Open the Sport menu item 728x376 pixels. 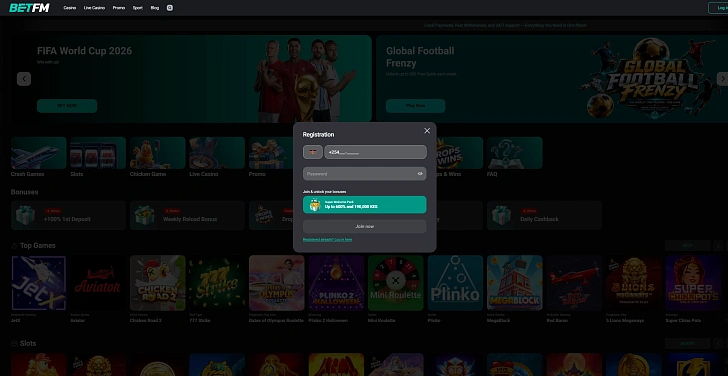pyautogui.click(x=138, y=8)
